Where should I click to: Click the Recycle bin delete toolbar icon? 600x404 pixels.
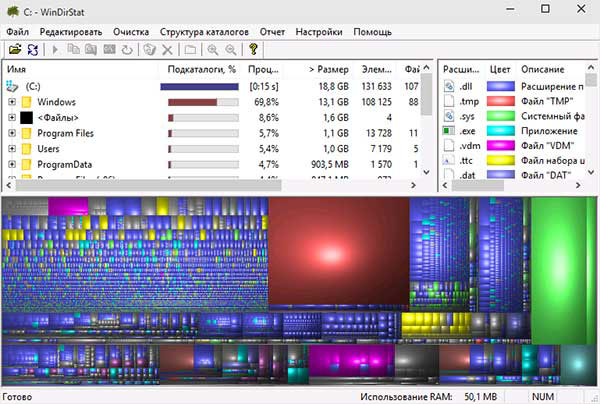point(148,49)
